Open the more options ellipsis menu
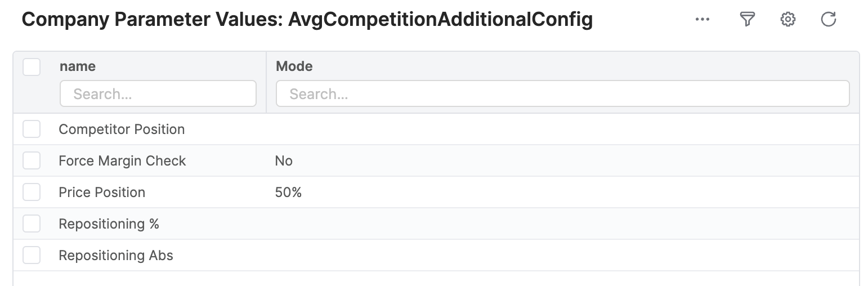This screenshot has height=286, width=868. pos(702,20)
